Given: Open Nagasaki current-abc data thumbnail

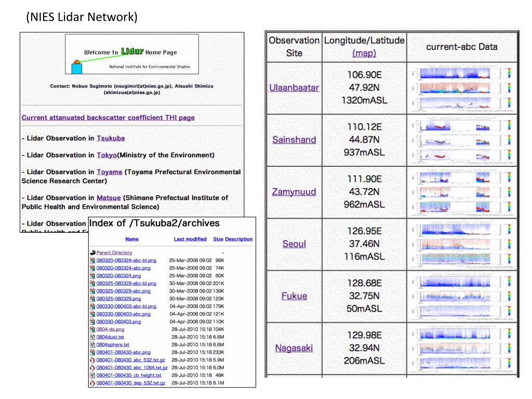Looking at the screenshot, I should 462,349.
